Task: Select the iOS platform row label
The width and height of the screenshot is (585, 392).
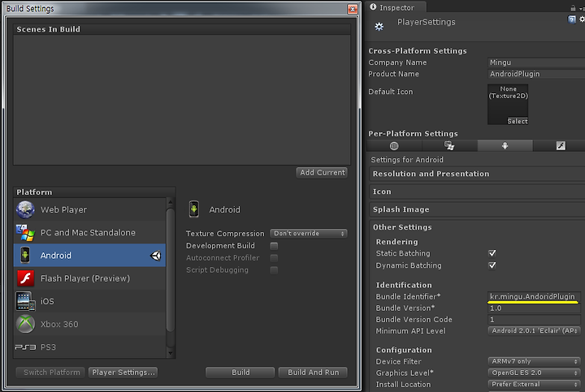Action: point(47,301)
